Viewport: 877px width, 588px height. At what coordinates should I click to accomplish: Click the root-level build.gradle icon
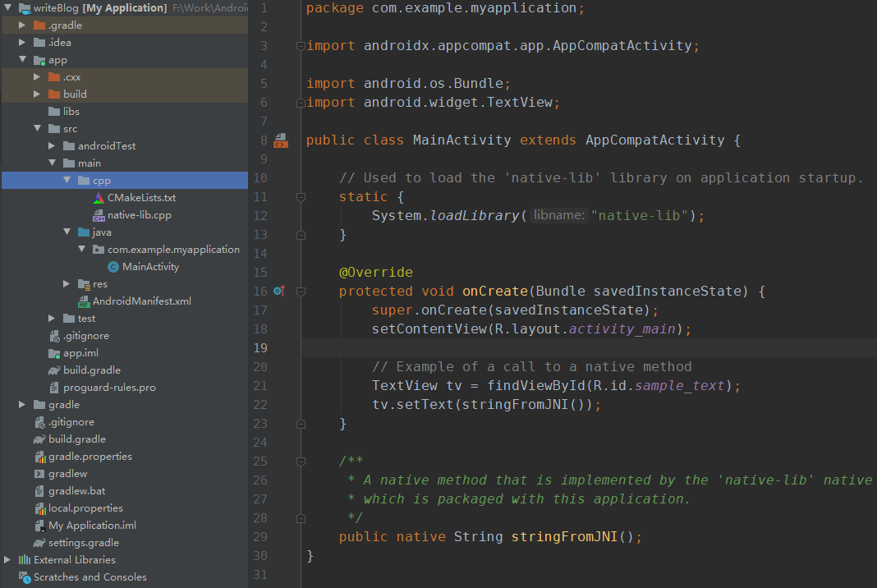(x=39, y=439)
